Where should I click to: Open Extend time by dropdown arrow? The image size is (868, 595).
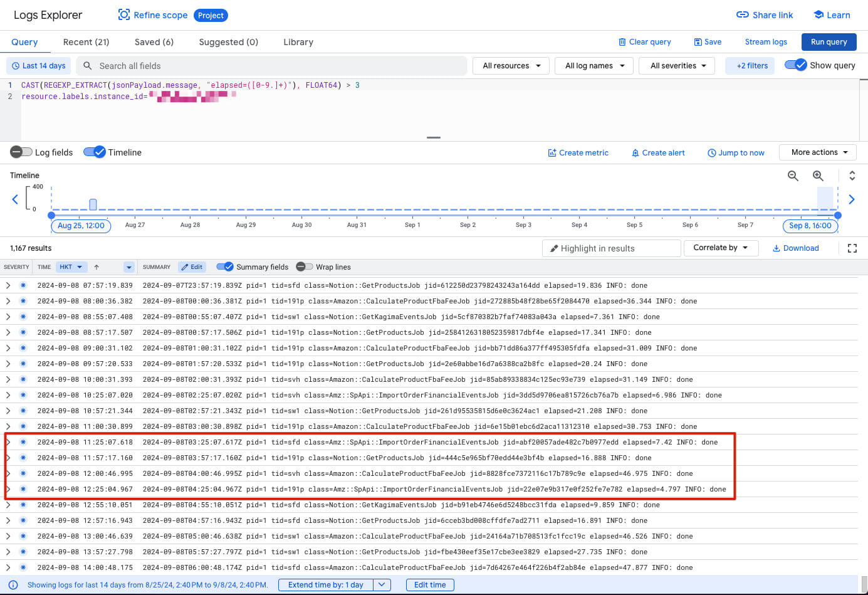pos(382,585)
